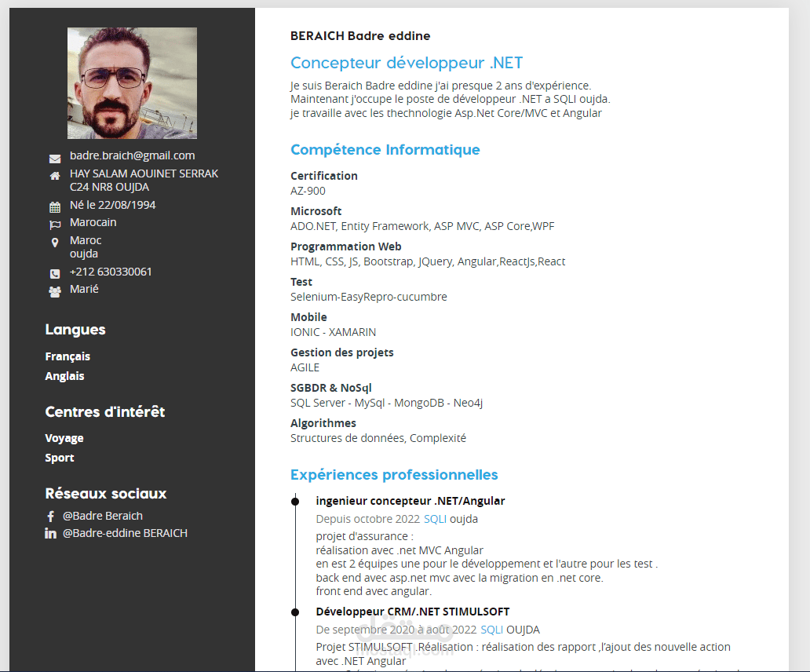810x672 pixels.
Task: Click the timeline dot beside ingenieur concepteur
Action: coord(295,502)
